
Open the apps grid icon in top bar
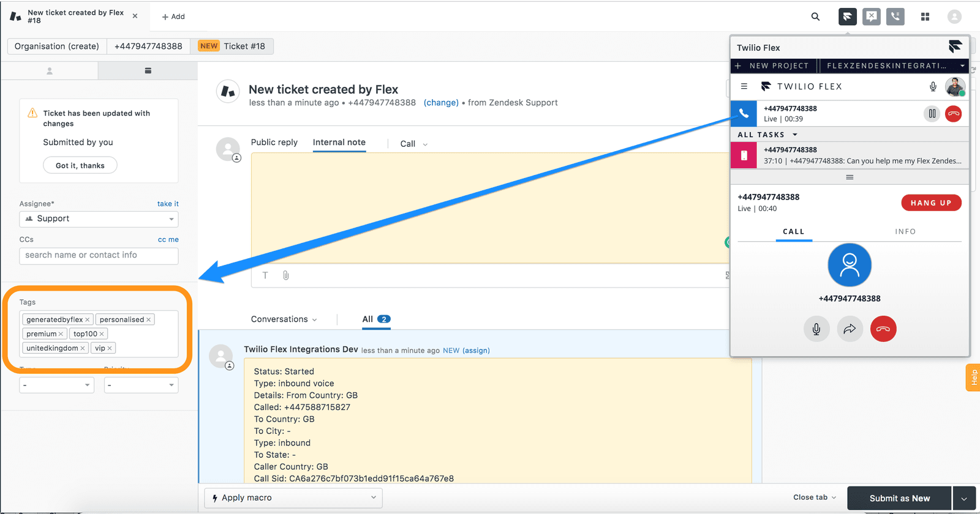coord(925,17)
